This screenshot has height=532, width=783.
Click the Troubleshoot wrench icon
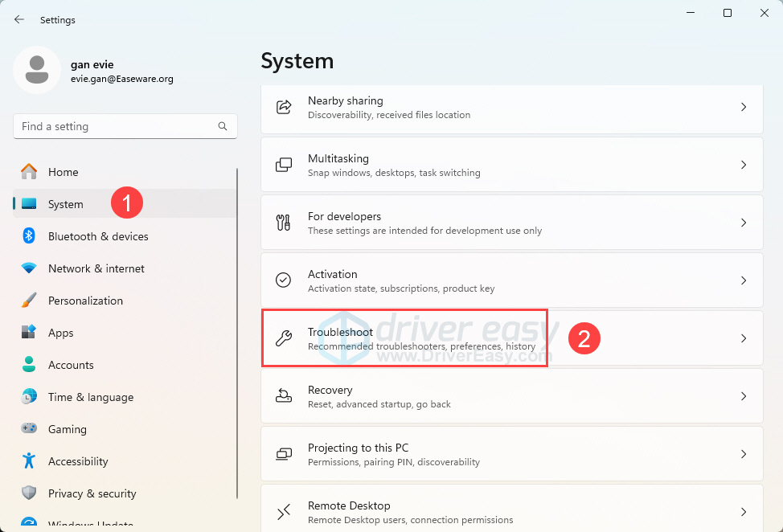click(284, 338)
